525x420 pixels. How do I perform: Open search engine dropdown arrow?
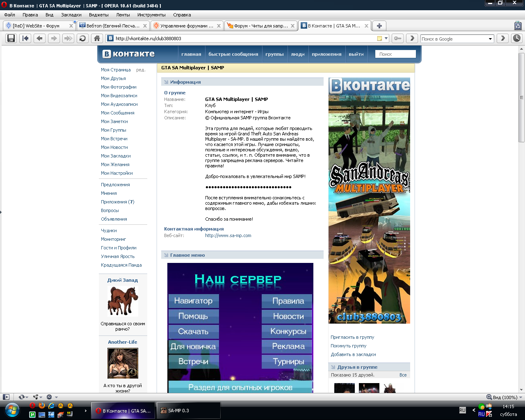point(490,39)
